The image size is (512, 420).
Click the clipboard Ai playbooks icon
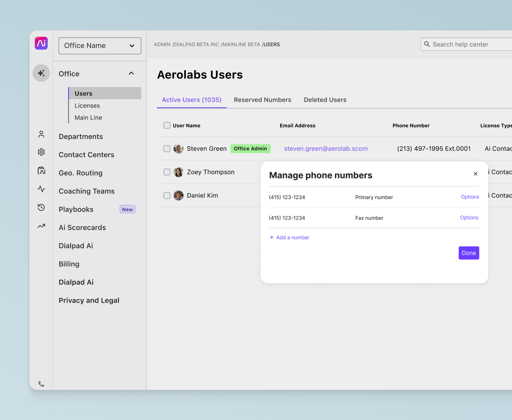click(41, 171)
